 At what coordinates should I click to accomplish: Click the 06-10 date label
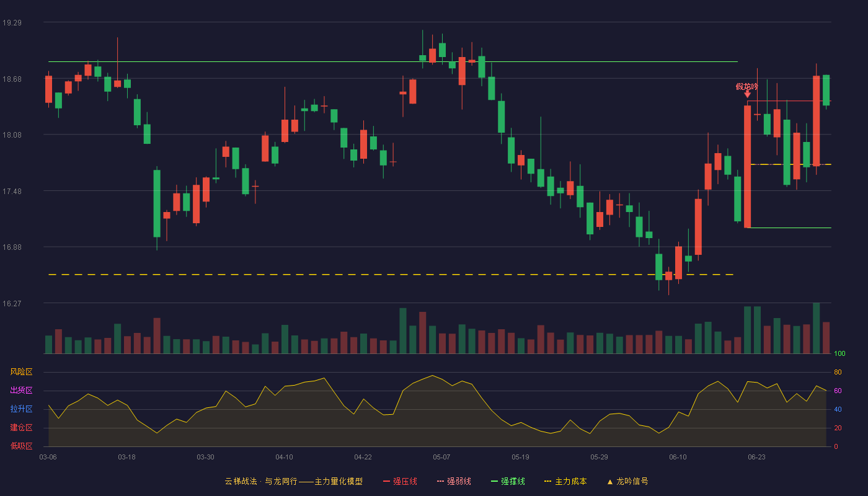678,457
